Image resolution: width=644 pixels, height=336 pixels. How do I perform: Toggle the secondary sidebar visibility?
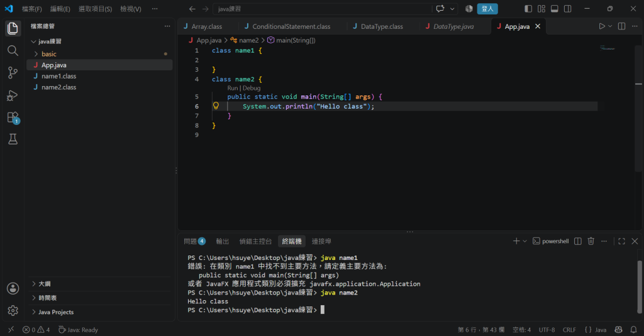(x=568, y=9)
